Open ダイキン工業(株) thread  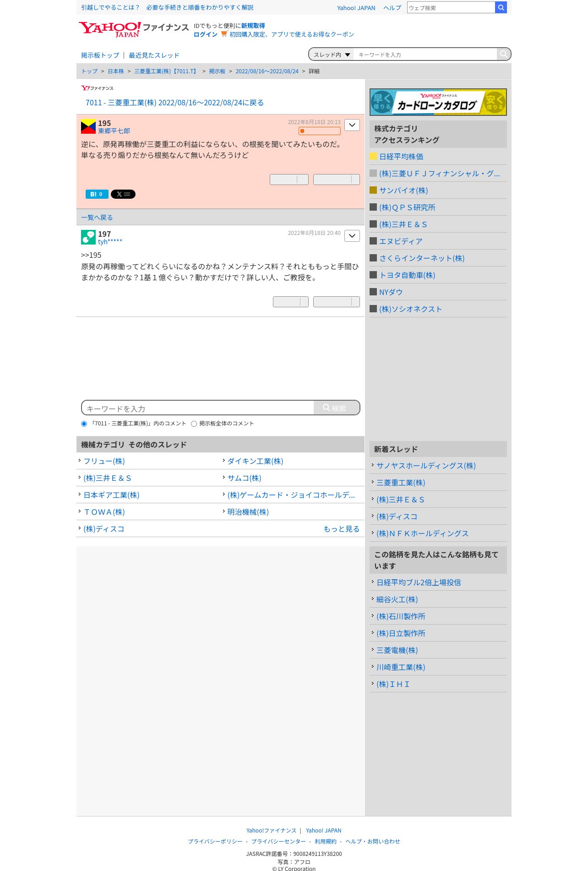tap(255, 461)
